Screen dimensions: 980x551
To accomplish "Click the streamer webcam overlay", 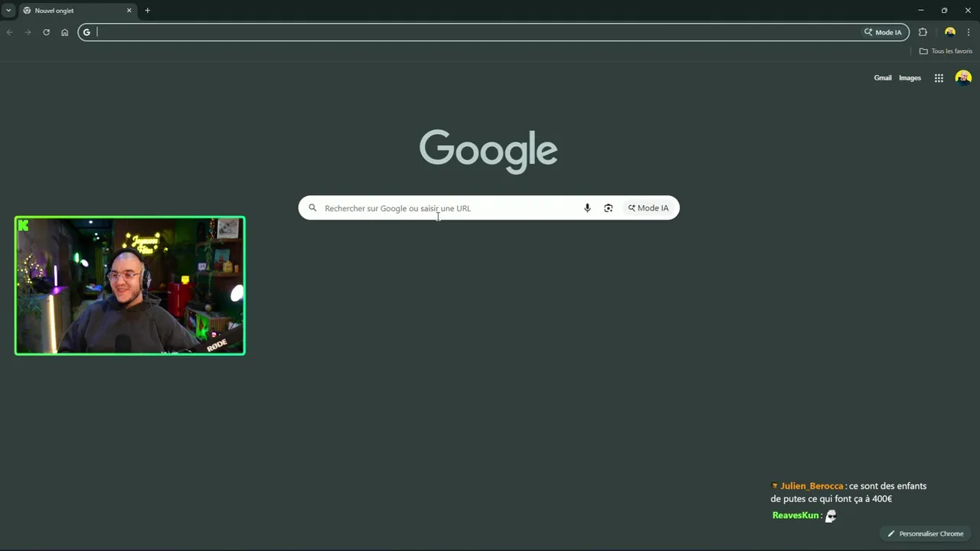I will tap(130, 285).
